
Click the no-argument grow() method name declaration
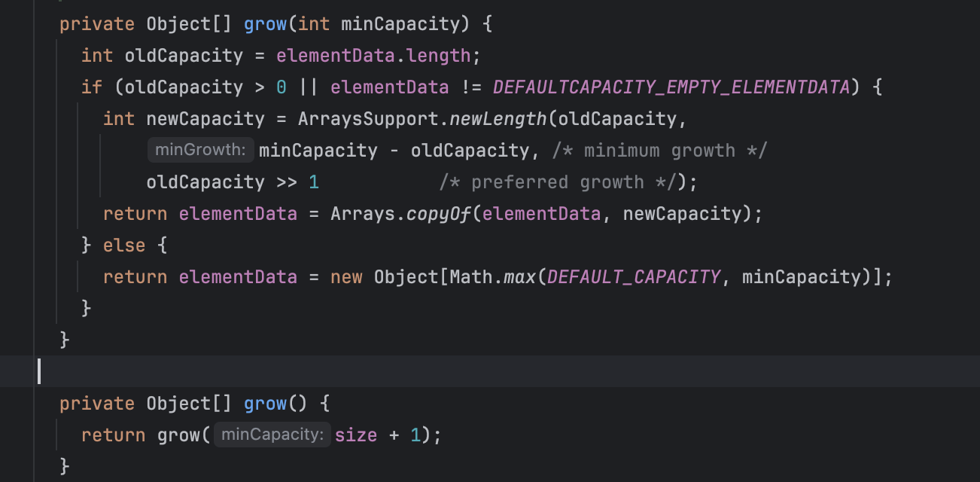coord(265,404)
